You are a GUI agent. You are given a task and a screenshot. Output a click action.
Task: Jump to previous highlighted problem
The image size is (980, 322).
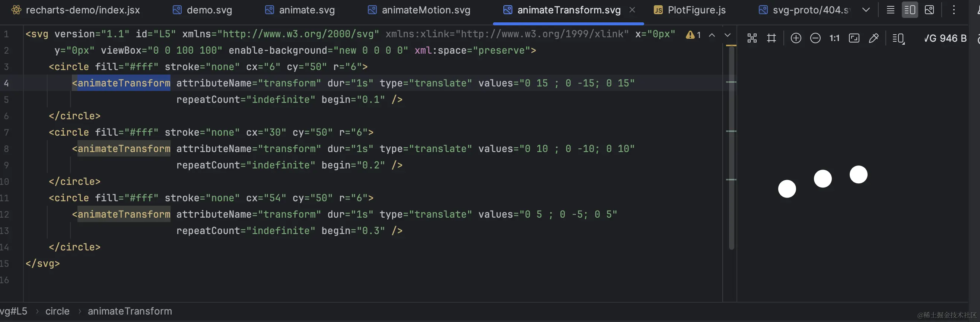click(x=712, y=35)
